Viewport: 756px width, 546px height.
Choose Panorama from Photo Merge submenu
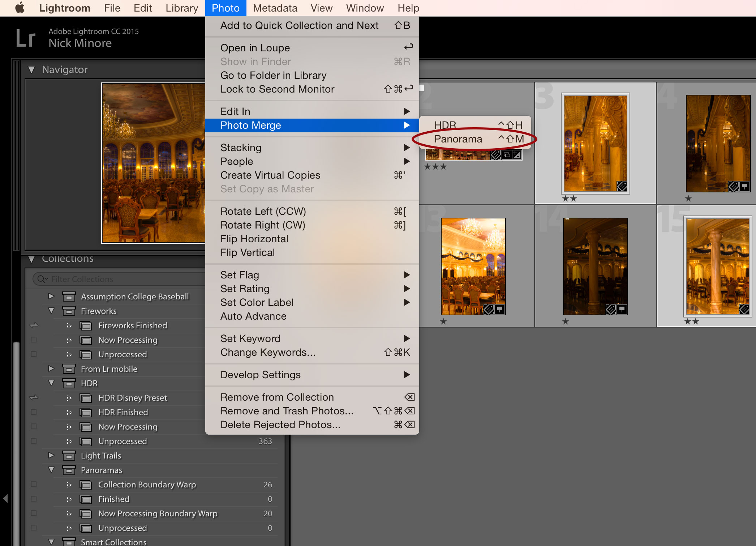coord(458,139)
